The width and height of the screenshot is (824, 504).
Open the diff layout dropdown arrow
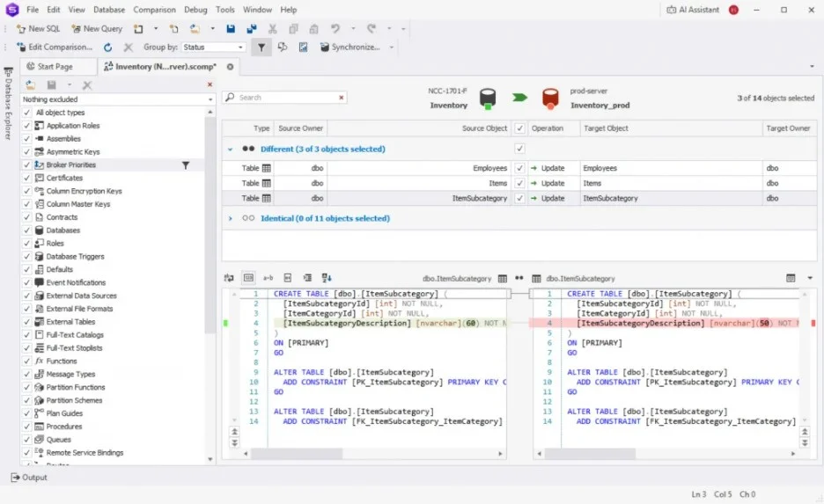[x=810, y=278]
